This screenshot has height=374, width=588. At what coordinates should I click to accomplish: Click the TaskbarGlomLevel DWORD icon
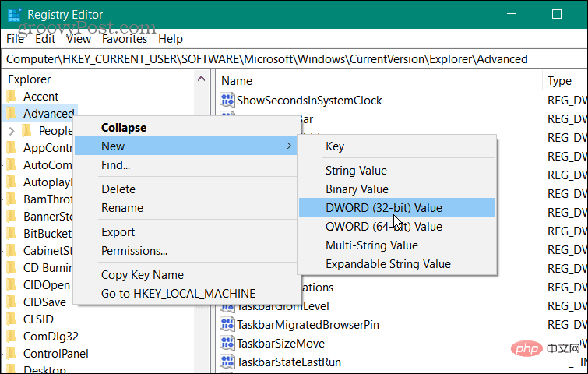click(228, 306)
